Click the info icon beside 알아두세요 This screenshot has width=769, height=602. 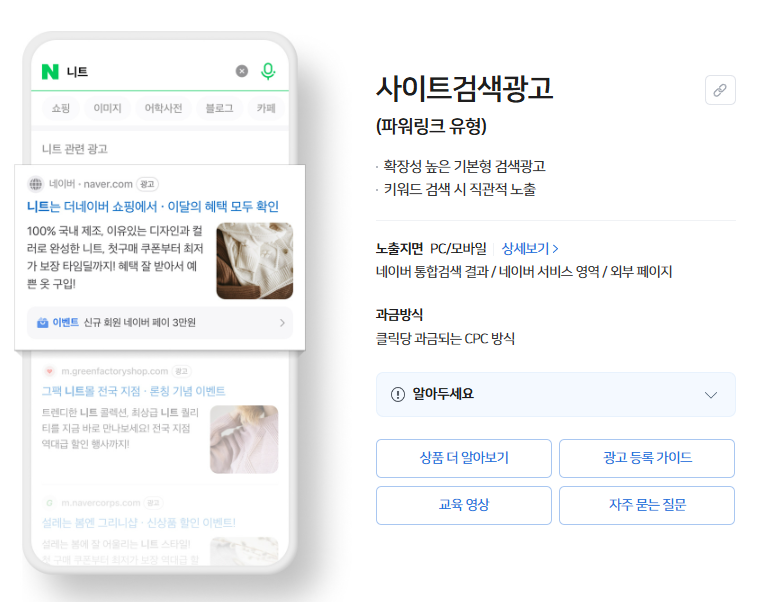(x=398, y=394)
